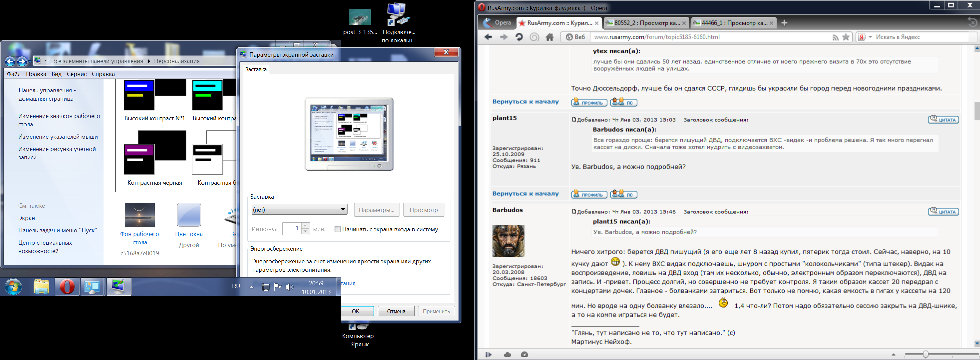Screen dimensions: 980x360
Task: Open Изменение значков рабочего стола link
Action: [x=59, y=120]
